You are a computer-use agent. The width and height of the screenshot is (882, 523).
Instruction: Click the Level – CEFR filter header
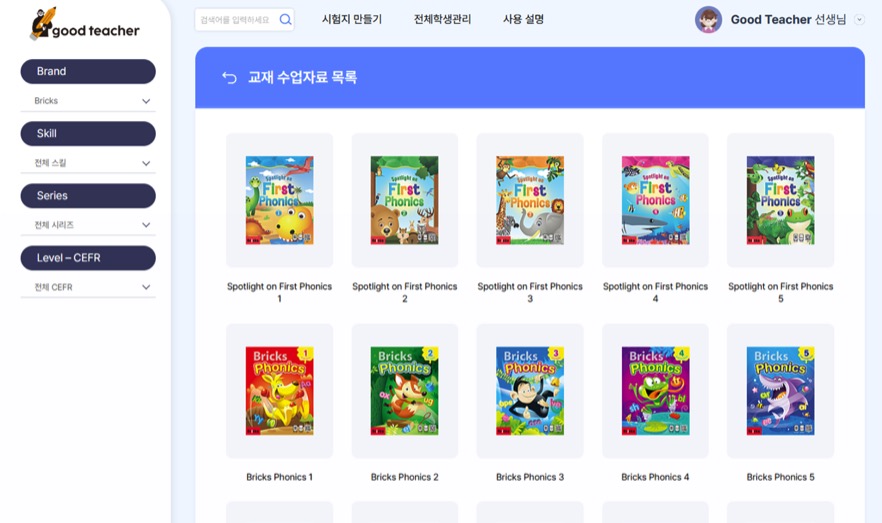[x=88, y=258]
